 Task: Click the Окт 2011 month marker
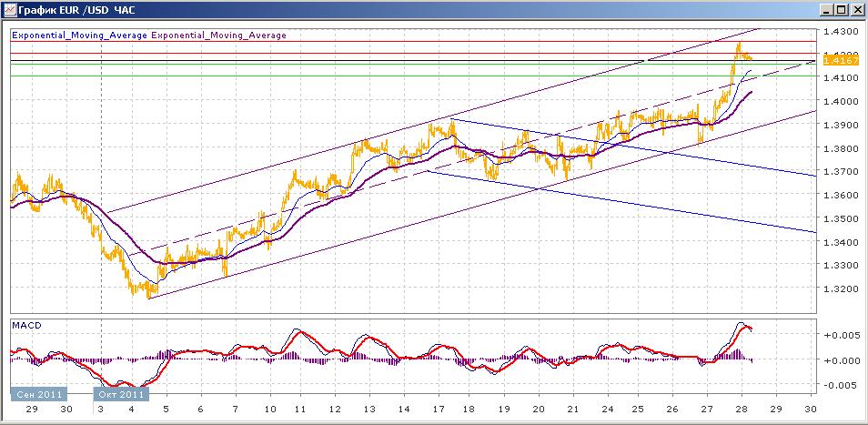tap(121, 395)
